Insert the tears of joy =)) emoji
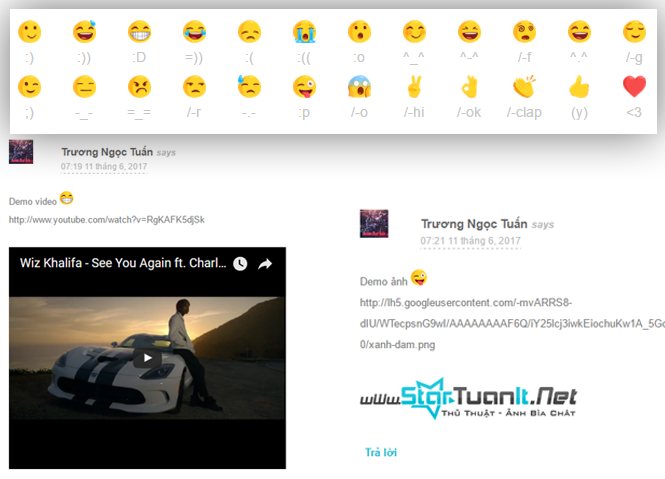665x479 pixels. 194,32
